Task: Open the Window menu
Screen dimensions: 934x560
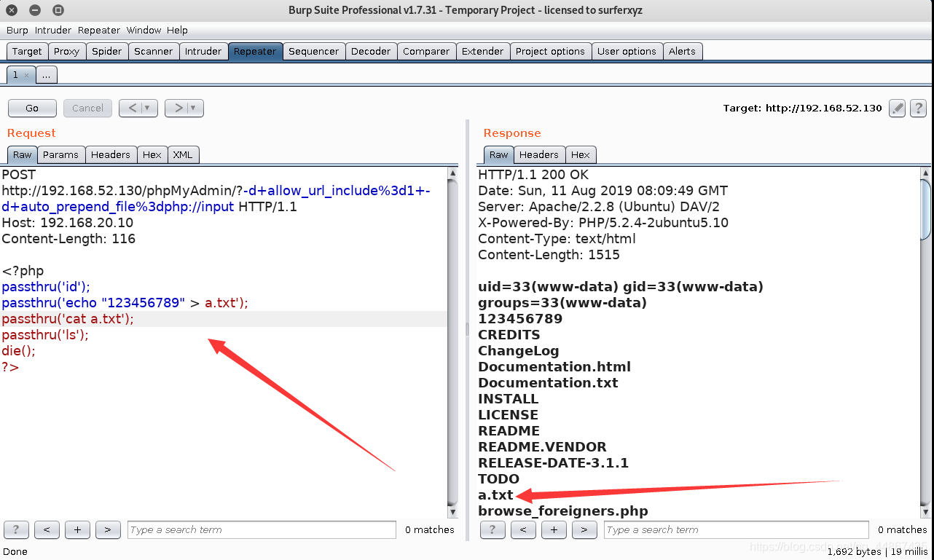Action: pos(144,30)
